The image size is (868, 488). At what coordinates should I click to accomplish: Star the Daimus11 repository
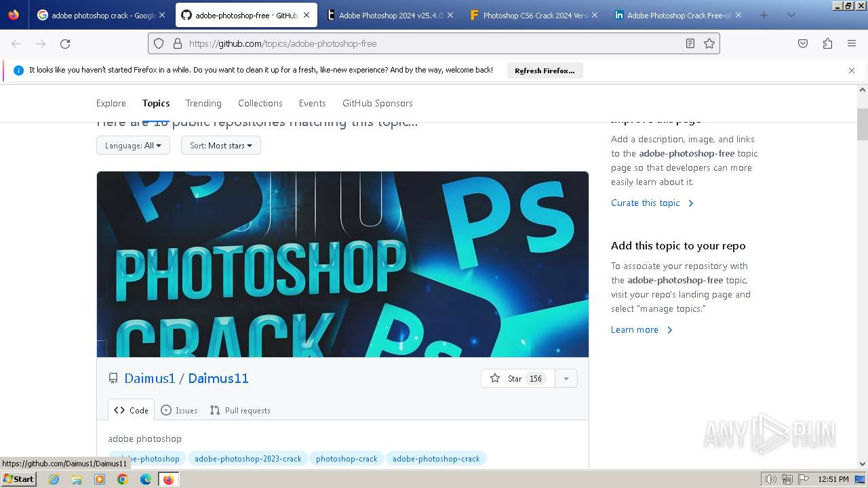pos(518,378)
